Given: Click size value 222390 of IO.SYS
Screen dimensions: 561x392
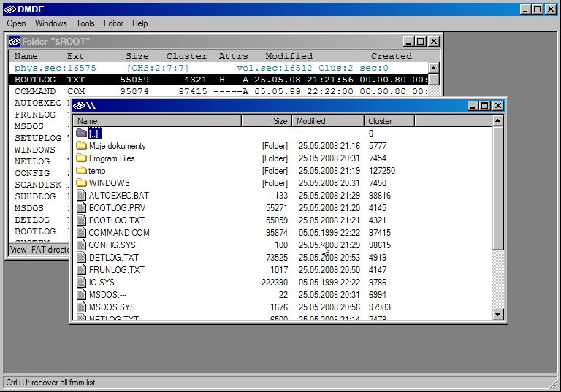Looking at the screenshot, I should click(x=275, y=283).
